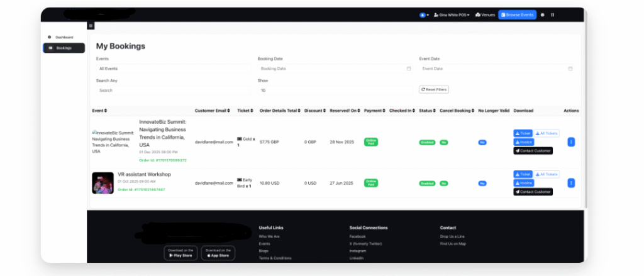Open the All Events dropdown filter
The width and height of the screenshot is (644, 276).
pos(174,69)
